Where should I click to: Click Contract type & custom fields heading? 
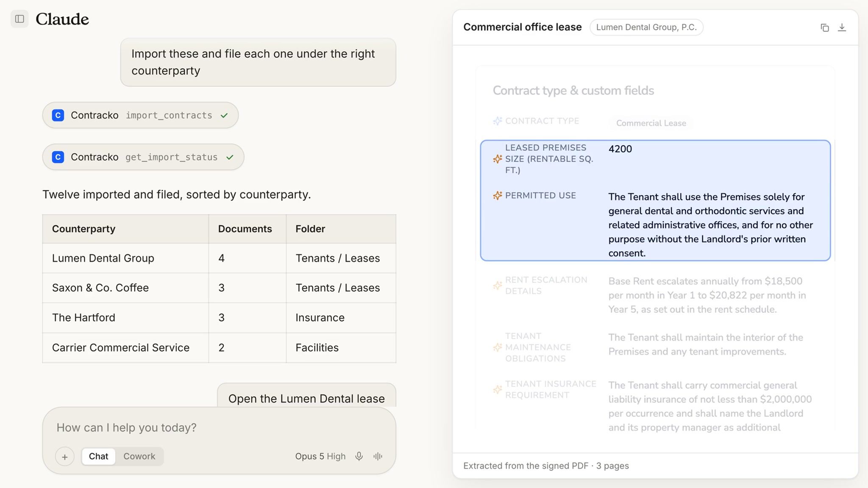pos(573,91)
